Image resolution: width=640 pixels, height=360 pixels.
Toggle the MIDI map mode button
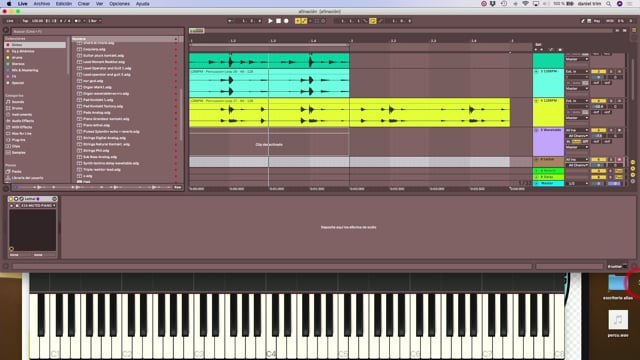point(610,21)
